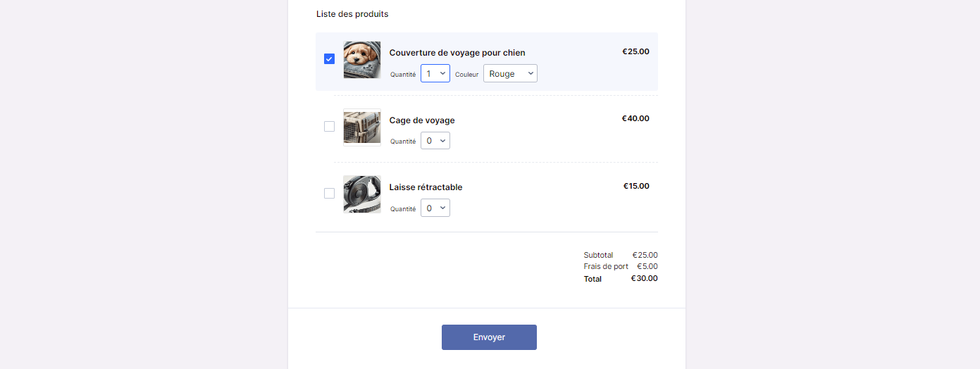Uncheck the Couverture de voyage pour chien checkbox
980x369 pixels.
(329, 59)
